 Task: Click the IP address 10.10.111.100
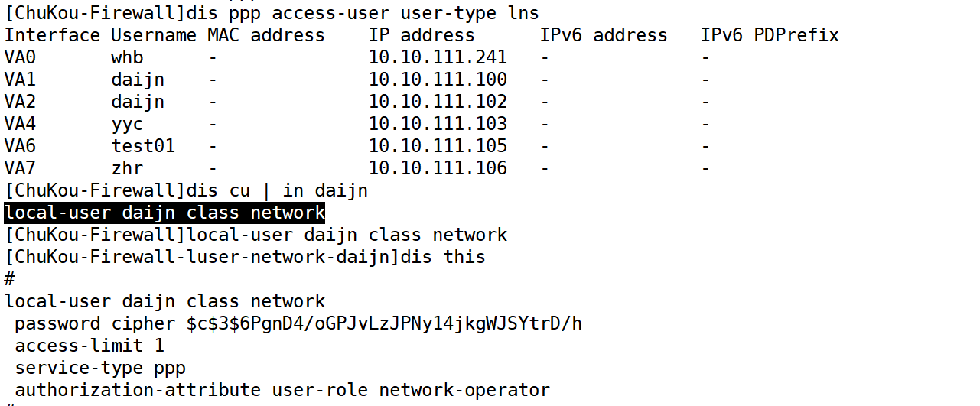click(x=438, y=80)
